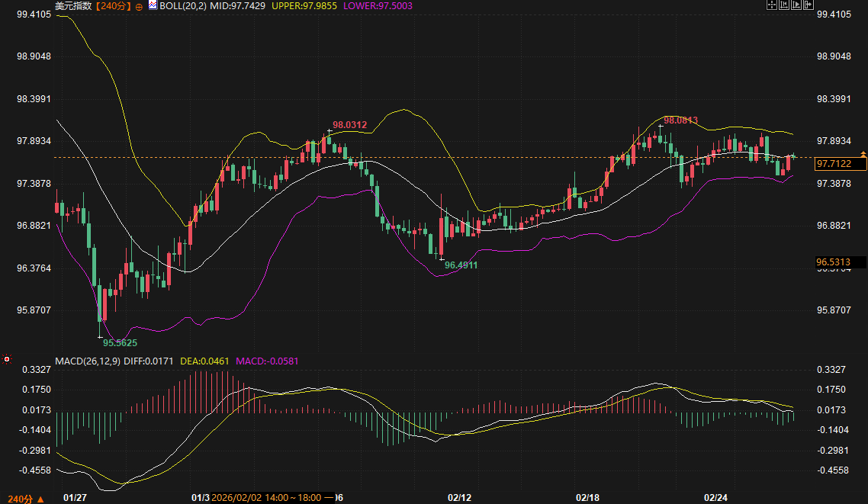868x504 pixels.
Task: Click the exit/export arrow icon at top right
Action: click(809, 5)
